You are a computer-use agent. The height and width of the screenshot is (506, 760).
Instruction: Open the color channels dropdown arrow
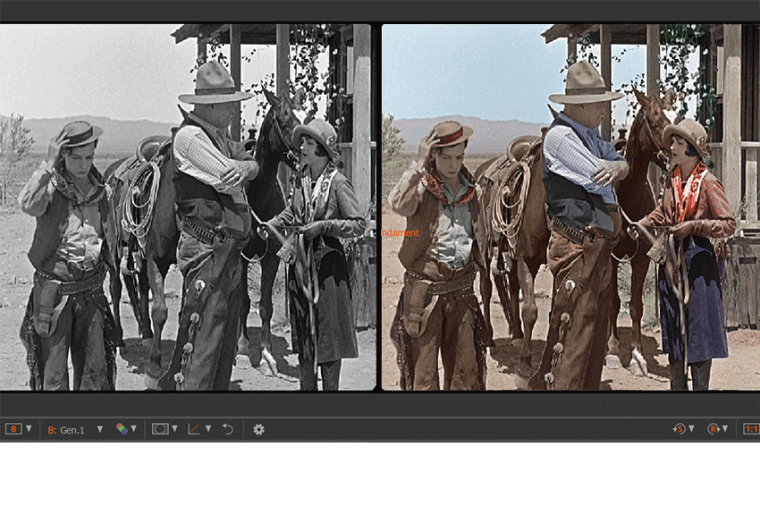click(134, 429)
